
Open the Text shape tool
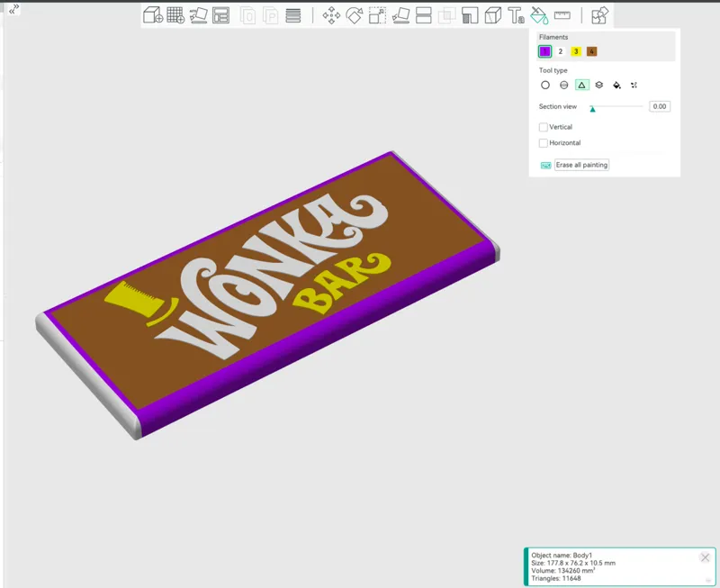pos(516,15)
